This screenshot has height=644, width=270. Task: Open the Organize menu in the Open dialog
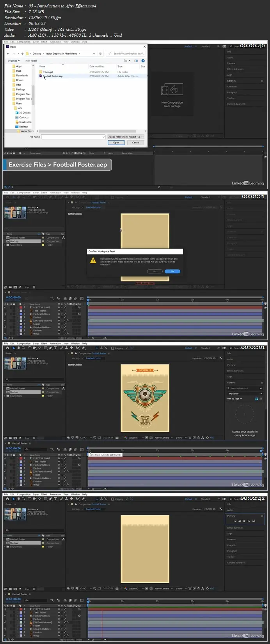[x=14, y=61]
